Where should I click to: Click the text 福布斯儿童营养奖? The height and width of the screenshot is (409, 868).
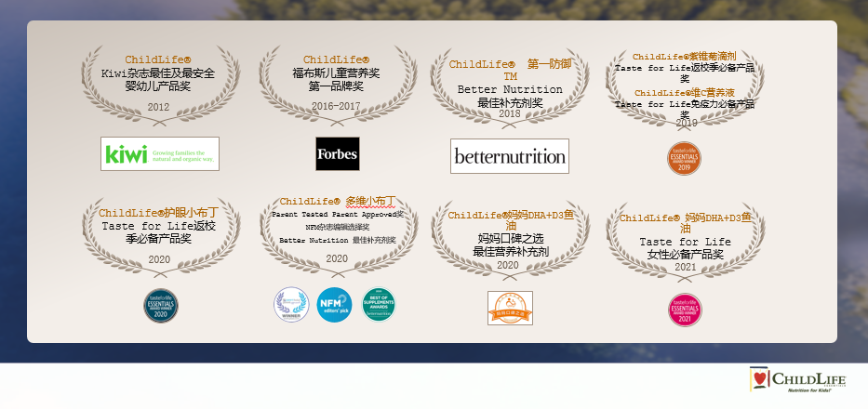pos(336,73)
